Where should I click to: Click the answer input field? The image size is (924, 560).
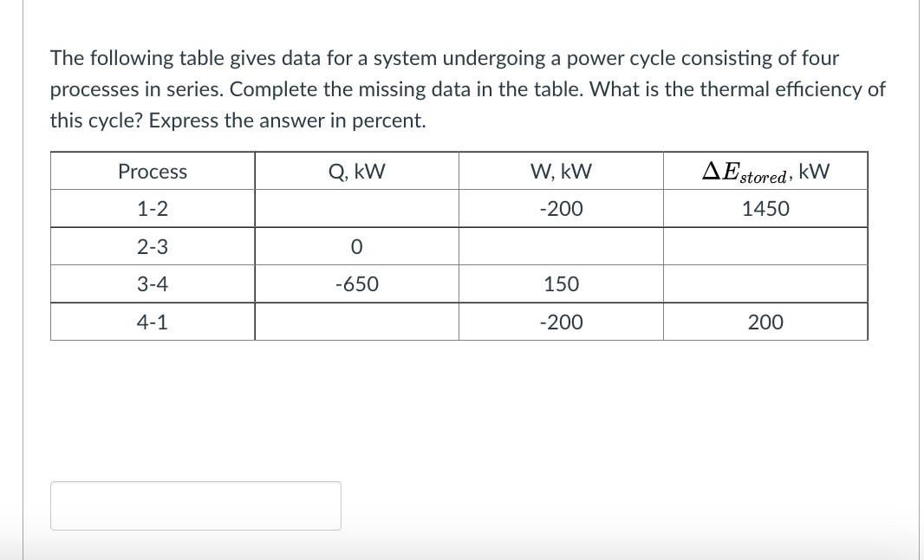[x=195, y=505]
